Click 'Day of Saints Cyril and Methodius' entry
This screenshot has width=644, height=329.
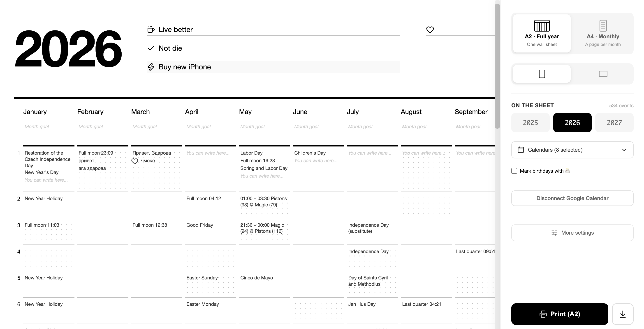tap(368, 281)
